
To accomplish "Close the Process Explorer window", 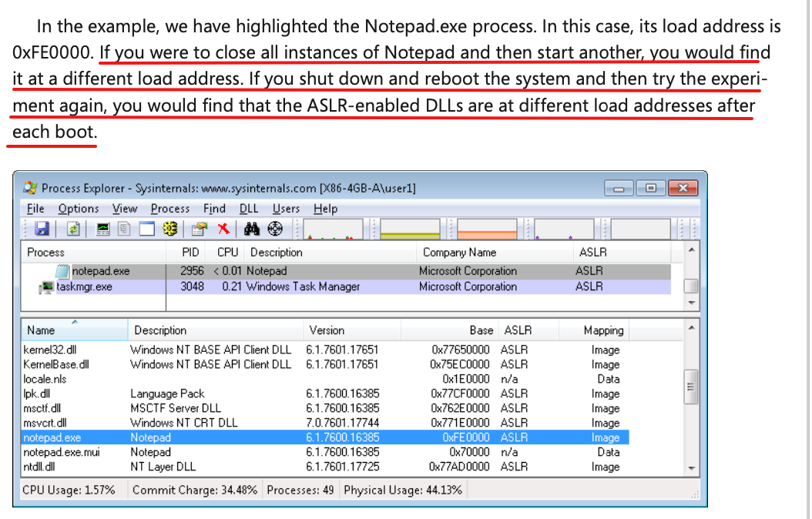I will (x=683, y=188).
